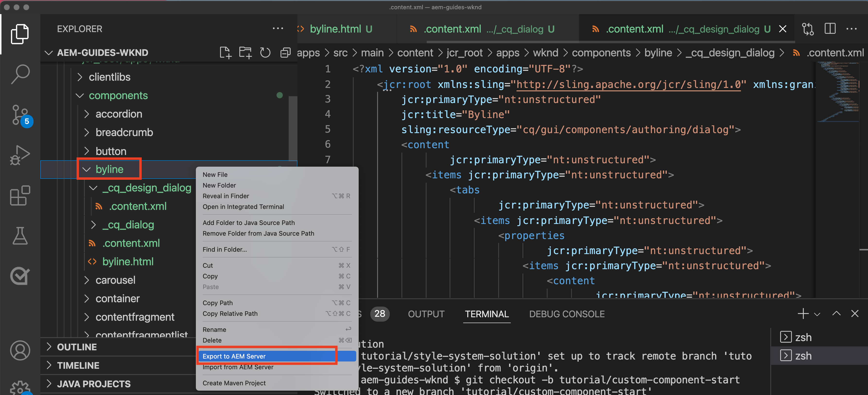868x395 pixels.
Task: Open new terminal launch profile dropdown
Action: point(817,314)
